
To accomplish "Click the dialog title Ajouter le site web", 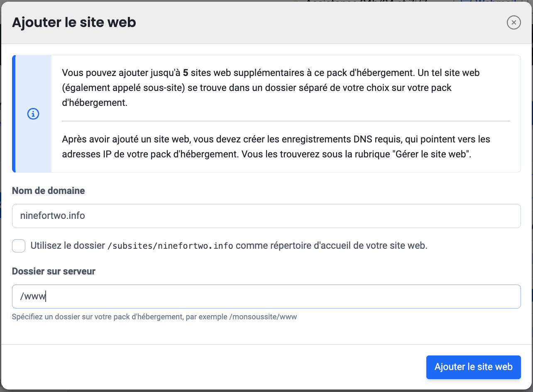I will click(74, 22).
